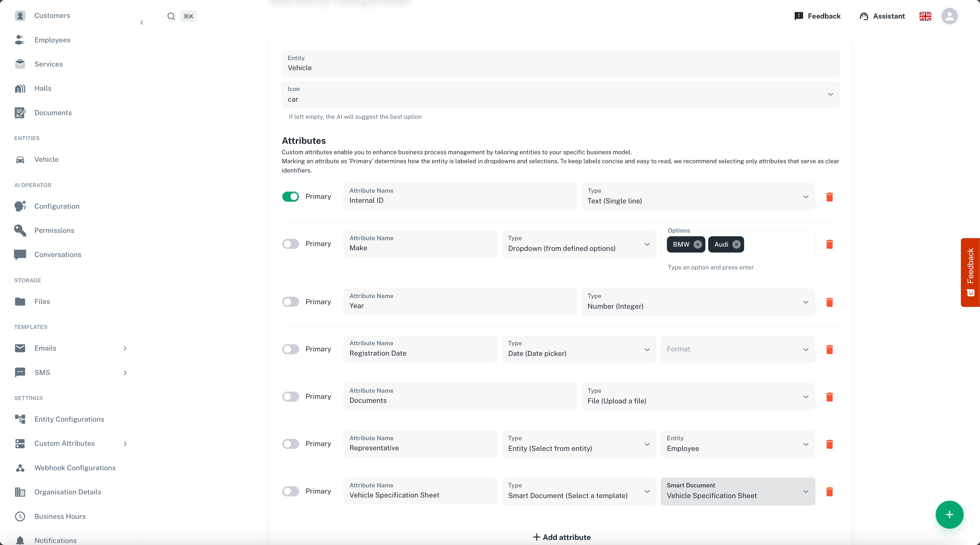
Task: Enable Primary toggle for Make
Action: 291,244
